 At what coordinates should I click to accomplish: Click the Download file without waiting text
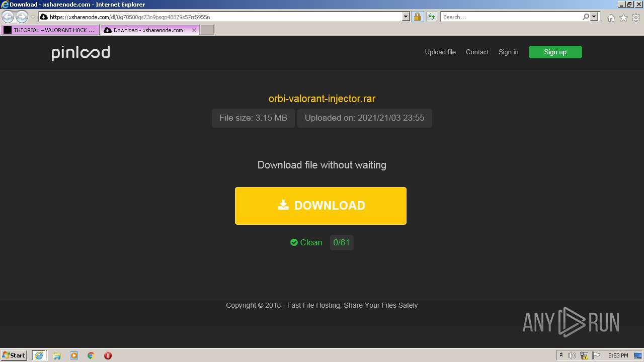coord(322,165)
